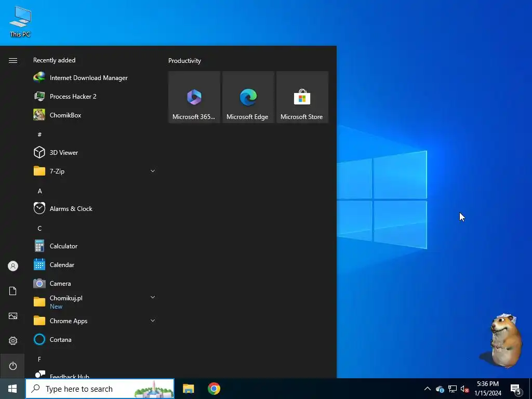Viewport: 532px width, 399px height.
Task: Open Google Chrome from taskbar
Action: coord(214,389)
